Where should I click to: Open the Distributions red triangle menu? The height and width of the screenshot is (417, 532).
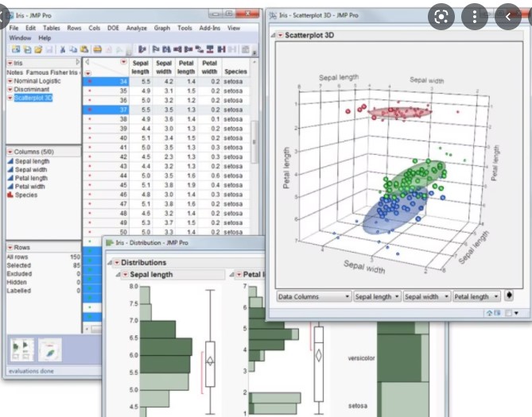(117, 262)
